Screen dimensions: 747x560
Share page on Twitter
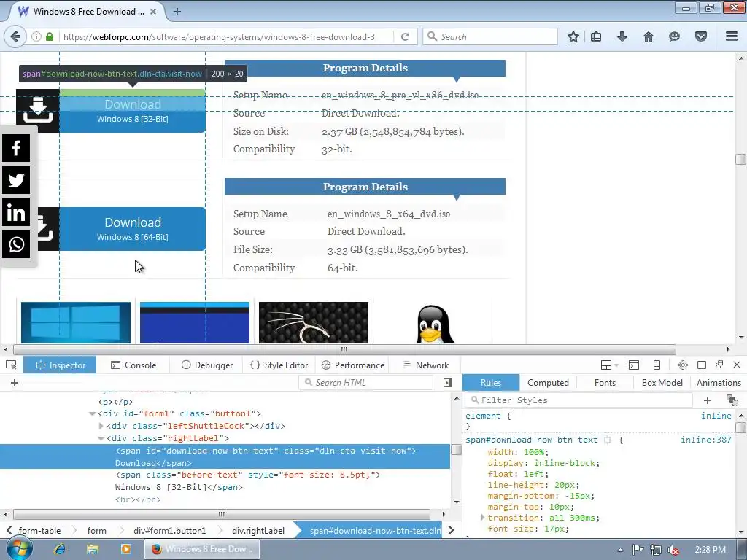(x=16, y=180)
